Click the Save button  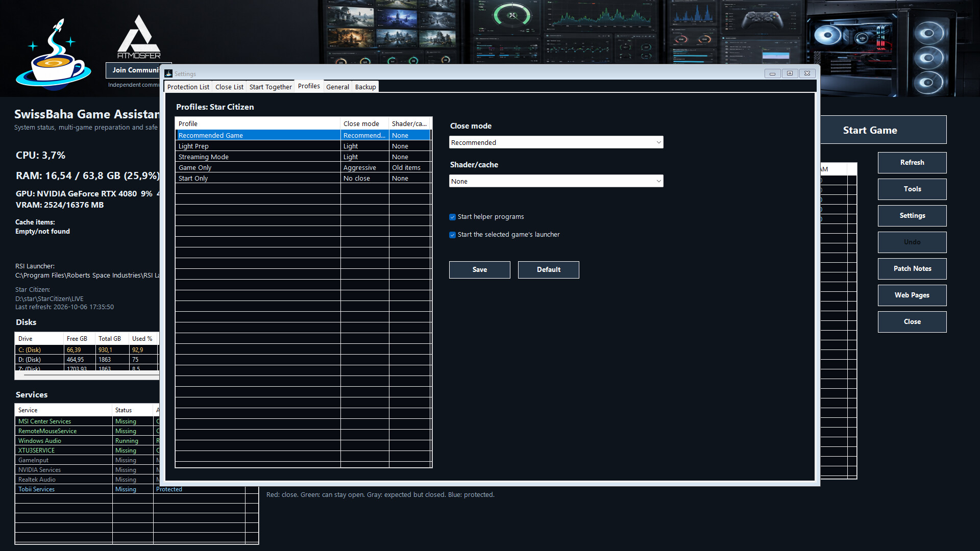click(x=479, y=269)
